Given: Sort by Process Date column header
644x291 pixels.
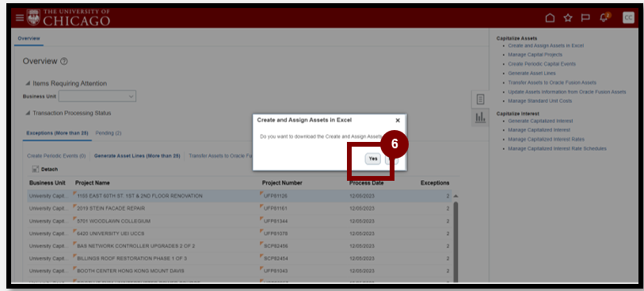Looking at the screenshot, I should 366,183.
